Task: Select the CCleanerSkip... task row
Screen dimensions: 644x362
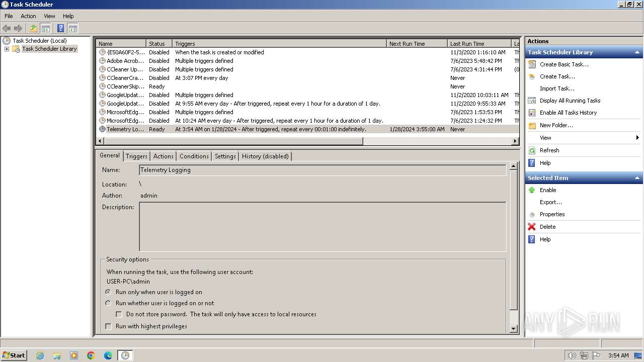Action: (x=307, y=86)
